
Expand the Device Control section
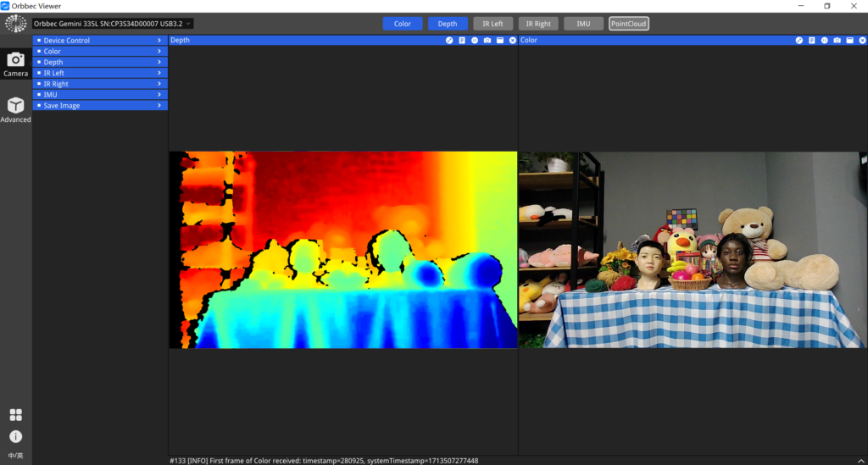tap(100, 41)
